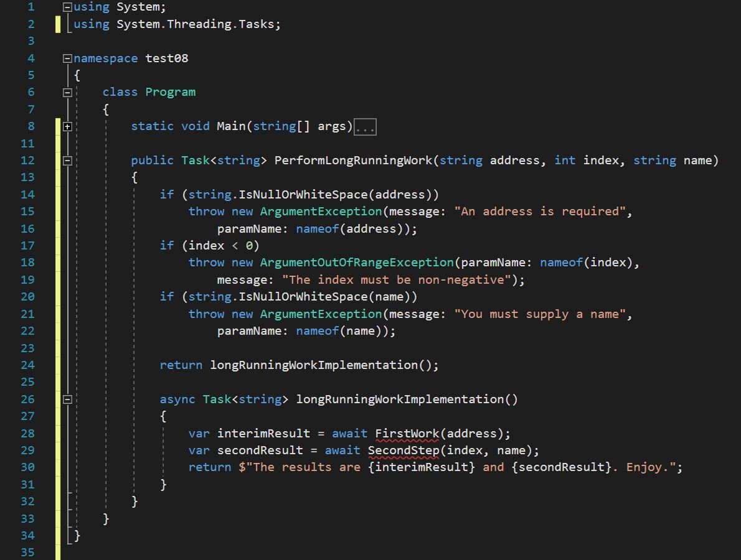Collapse the test08 namespace block
The image size is (741, 560).
67,58
